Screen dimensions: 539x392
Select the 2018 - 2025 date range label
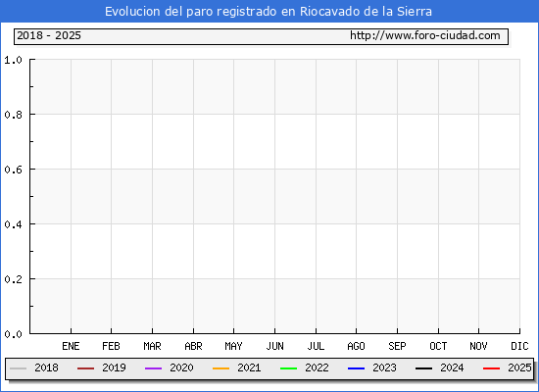(49, 35)
